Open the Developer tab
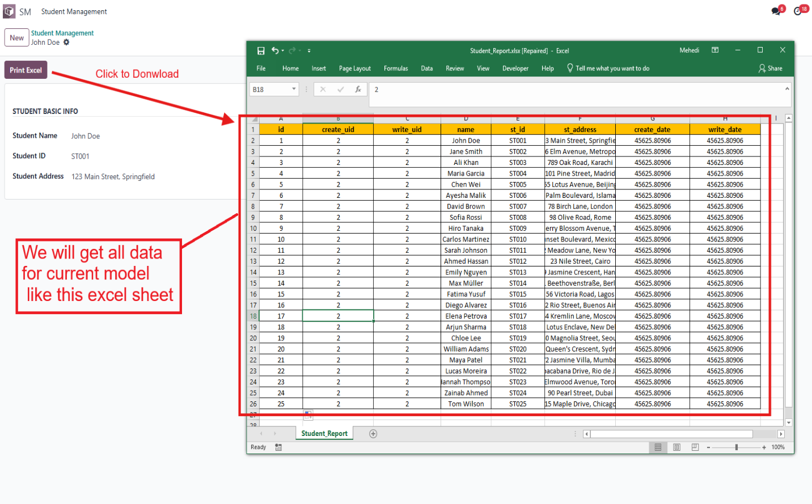Image resolution: width=812 pixels, height=504 pixels. coord(515,68)
